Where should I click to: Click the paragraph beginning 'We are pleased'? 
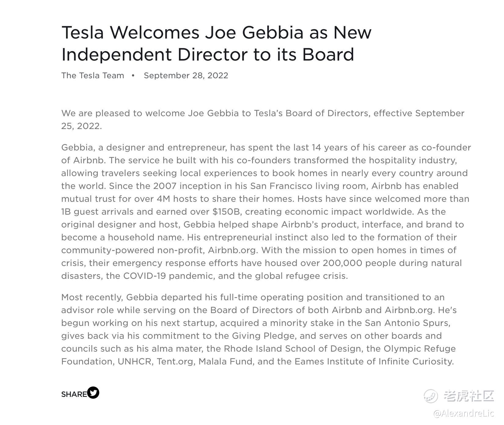coord(263,120)
